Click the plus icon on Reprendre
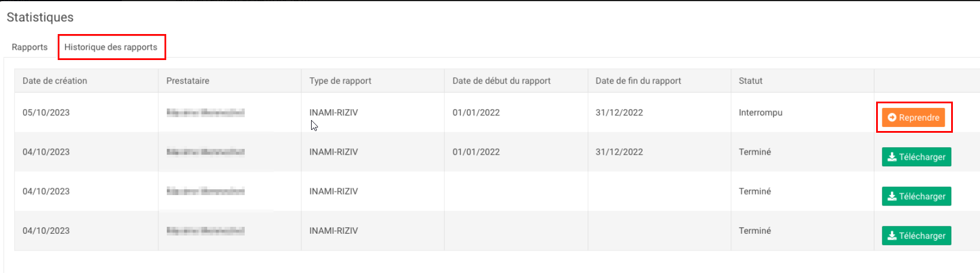Image resolution: width=980 pixels, height=273 pixels. click(892, 118)
